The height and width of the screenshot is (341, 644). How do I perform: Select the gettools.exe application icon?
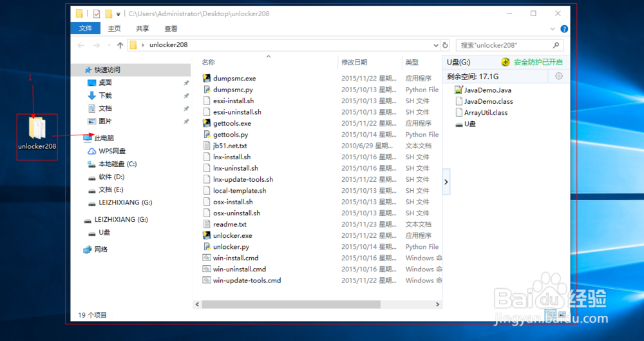207,123
